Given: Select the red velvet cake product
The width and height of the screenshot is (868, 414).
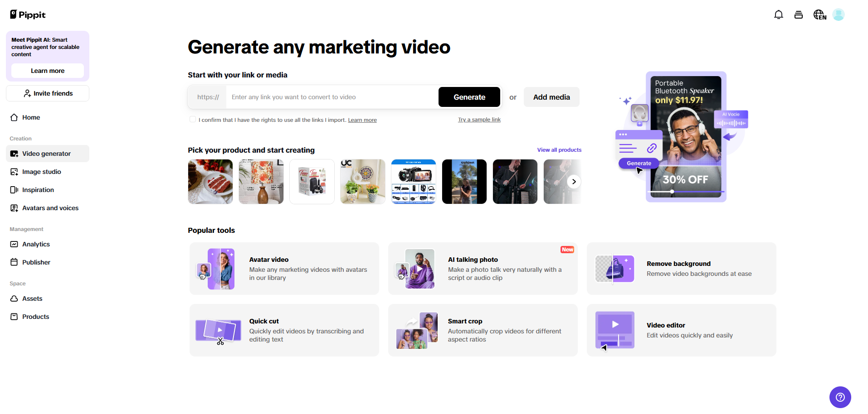Looking at the screenshot, I should coord(210,182).
